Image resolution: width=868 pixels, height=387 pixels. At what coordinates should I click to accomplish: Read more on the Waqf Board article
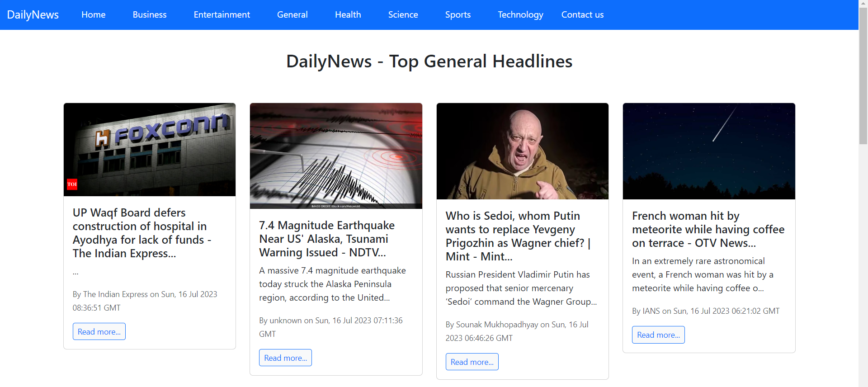coord(99,331)
